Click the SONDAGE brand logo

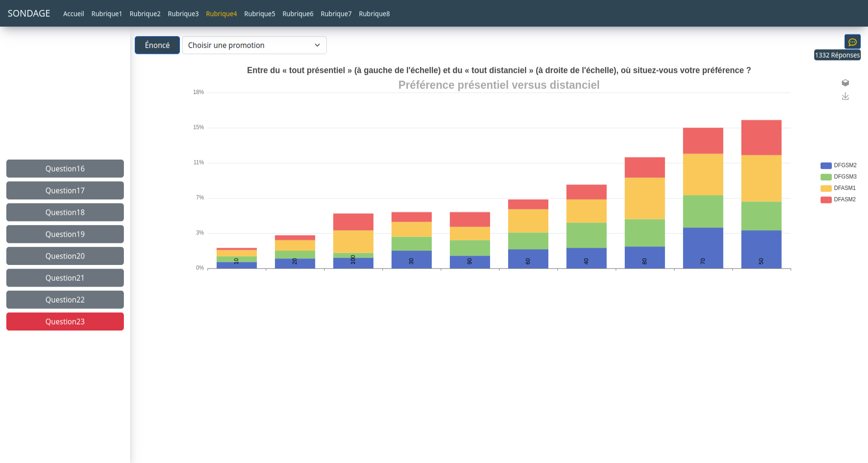(29, 14)
